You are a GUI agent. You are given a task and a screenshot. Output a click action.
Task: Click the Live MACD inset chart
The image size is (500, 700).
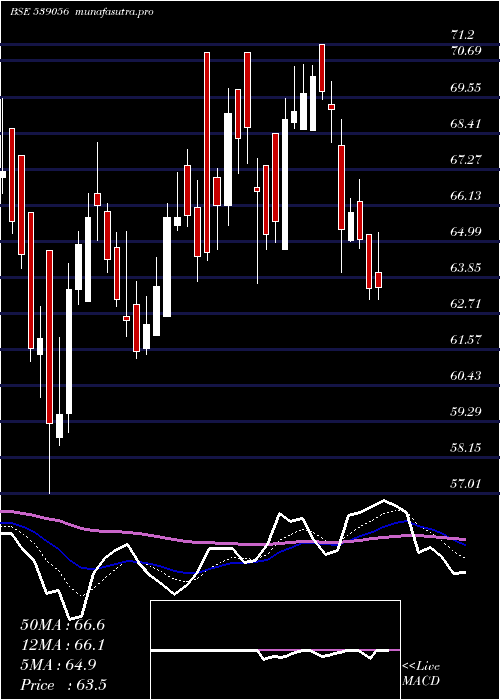click(275, 650)
